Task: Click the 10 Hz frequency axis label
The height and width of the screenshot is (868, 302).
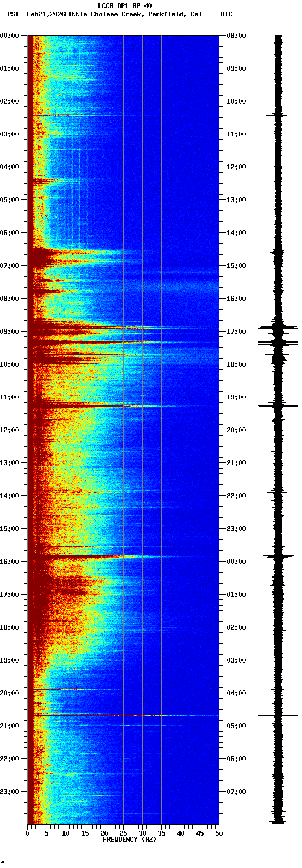Action: 66,833
